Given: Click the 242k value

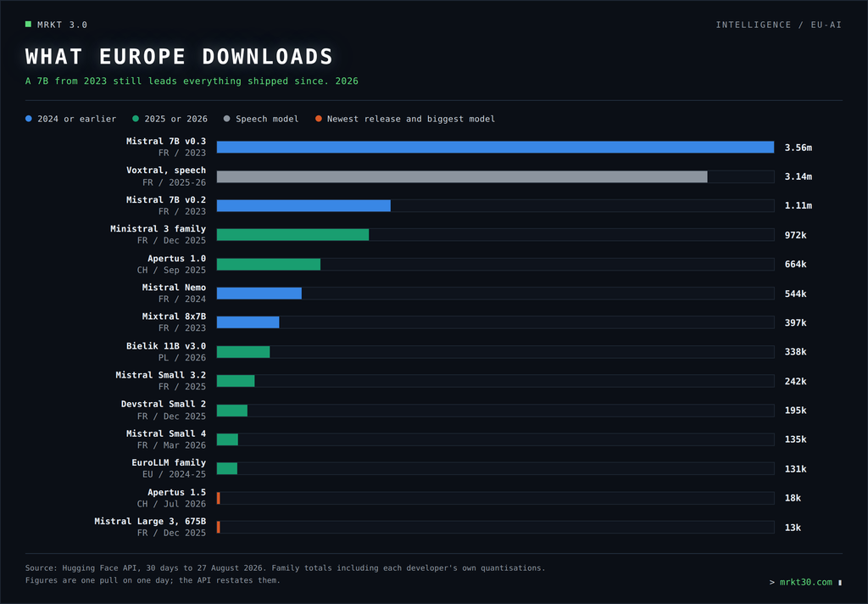Looking at the screenshot, I should coord(795,381).
